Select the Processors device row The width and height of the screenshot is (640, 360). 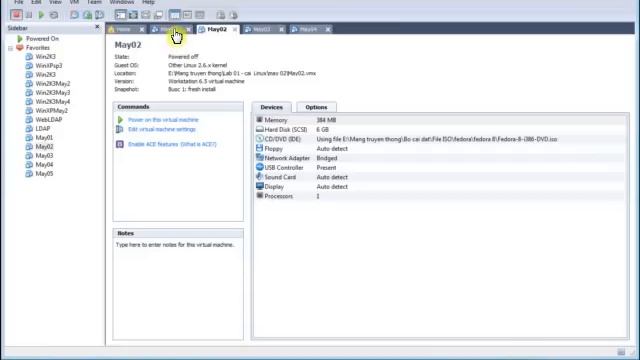[x=440, y=196]
